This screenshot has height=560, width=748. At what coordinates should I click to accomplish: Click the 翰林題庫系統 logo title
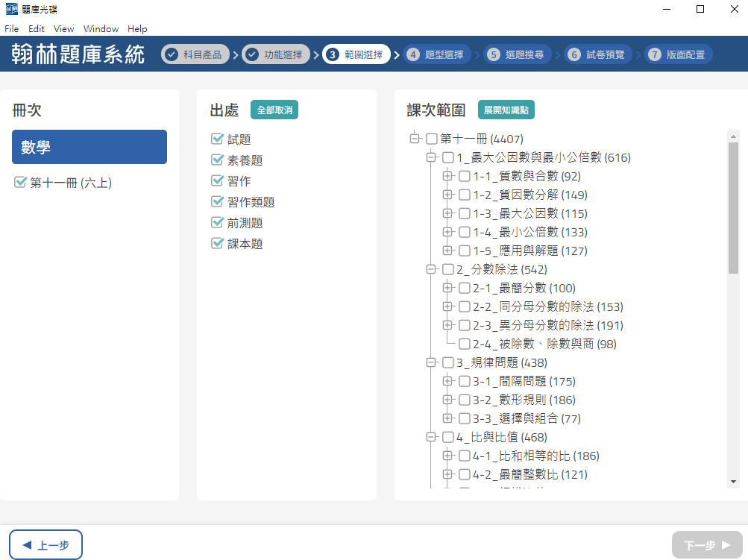[78, 54]
